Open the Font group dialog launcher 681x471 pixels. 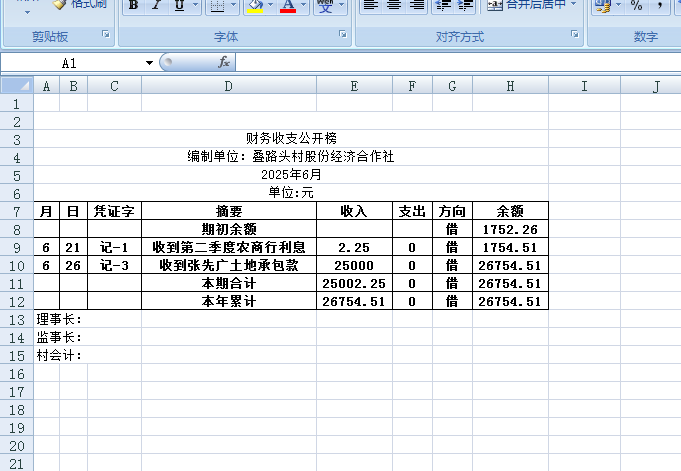pos(342,35)
